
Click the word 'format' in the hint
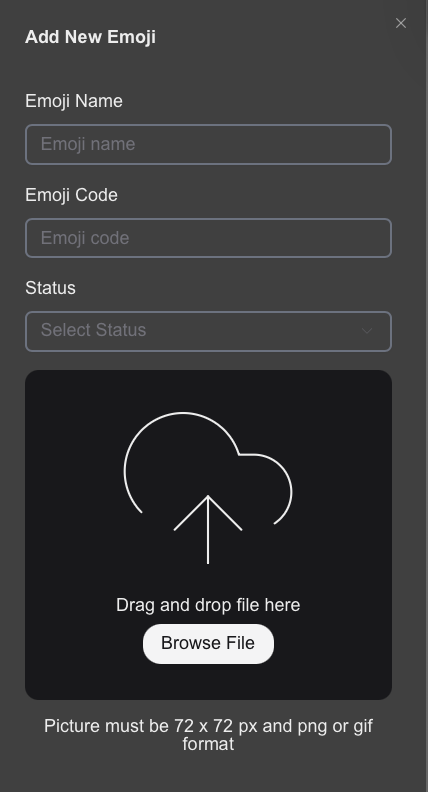pos(208,744)
